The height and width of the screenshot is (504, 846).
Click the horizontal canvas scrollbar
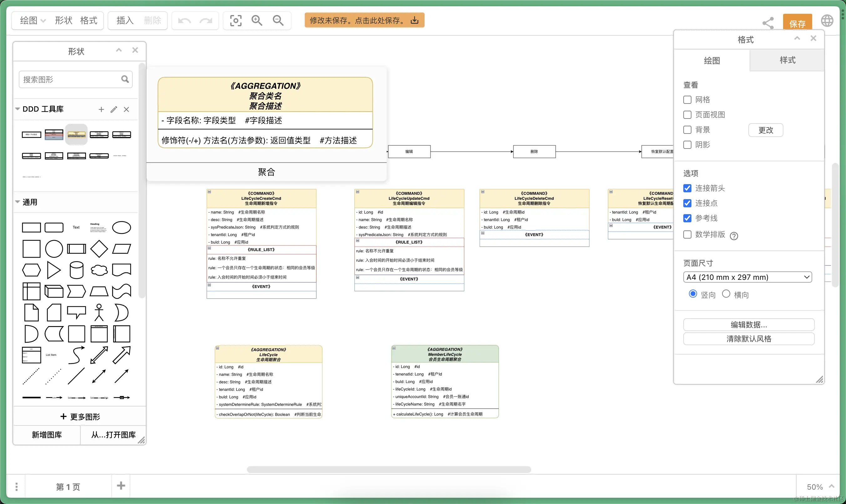[388, 470]
